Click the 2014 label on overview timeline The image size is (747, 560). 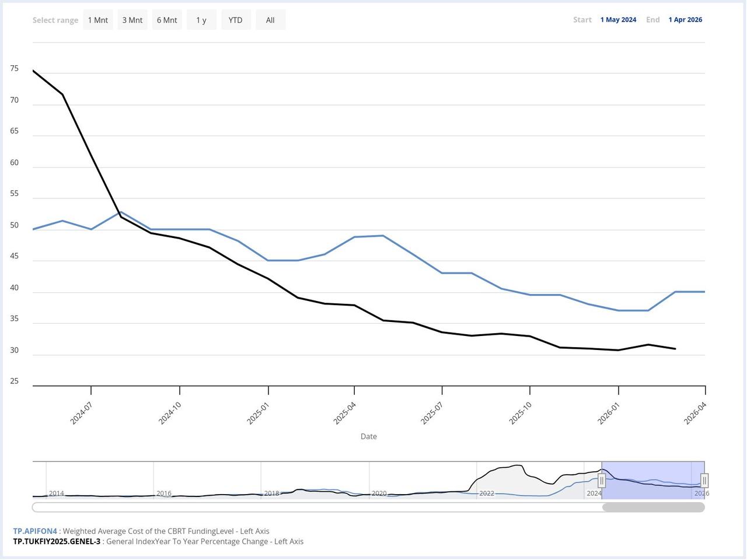[56, 494]
